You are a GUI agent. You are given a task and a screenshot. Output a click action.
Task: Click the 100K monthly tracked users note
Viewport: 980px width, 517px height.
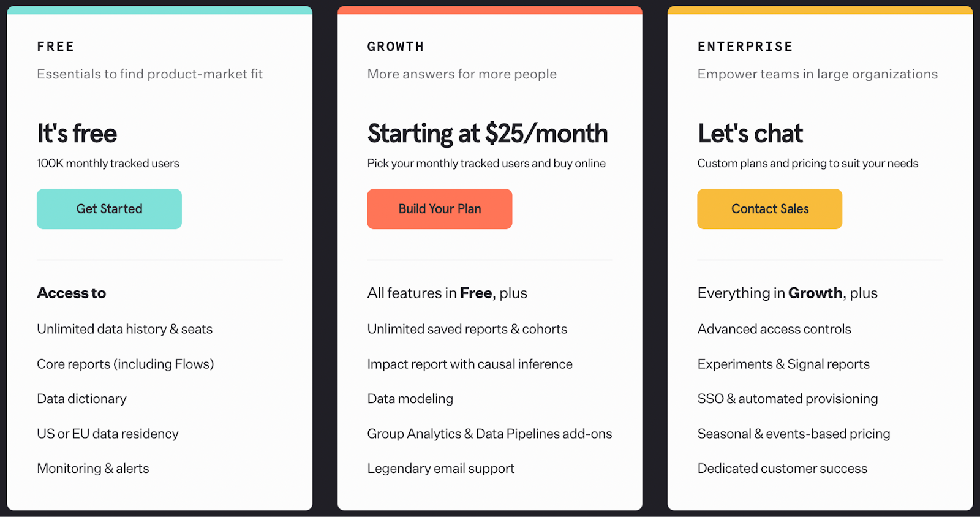108,163
